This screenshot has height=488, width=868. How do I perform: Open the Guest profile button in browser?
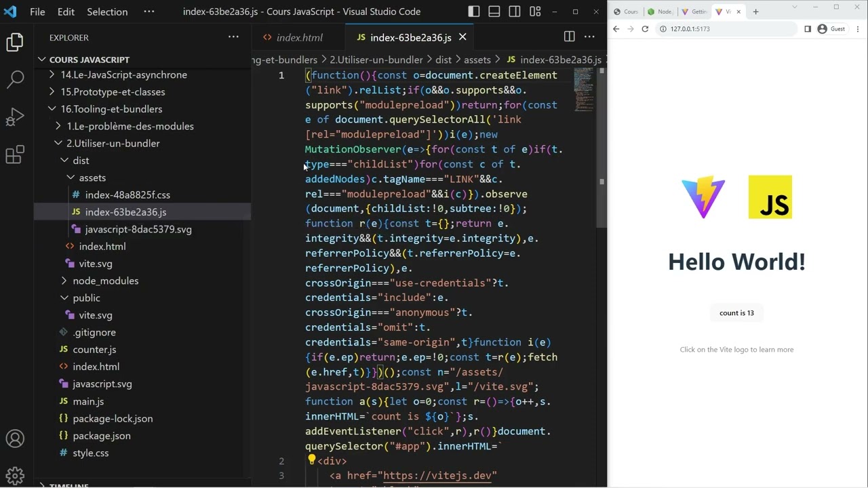831,29
